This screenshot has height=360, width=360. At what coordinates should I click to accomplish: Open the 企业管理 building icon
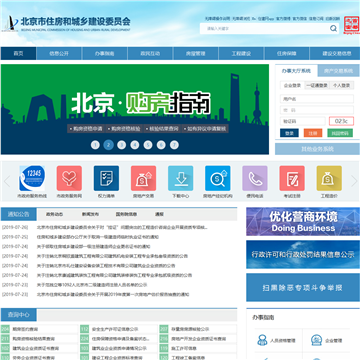pos(316,340)
